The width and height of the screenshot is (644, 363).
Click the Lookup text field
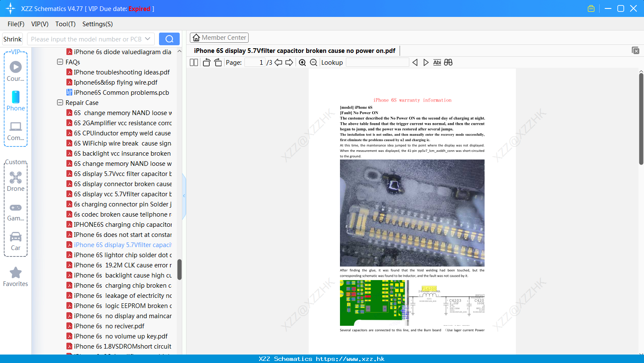[378, 63]
